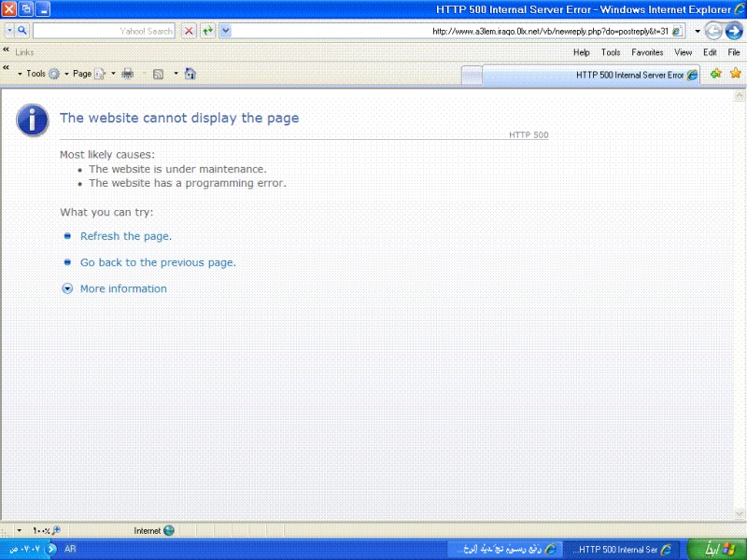Open the address bar history dropdown
Viewport: 747px width, 560px height.
pyautogui.click(x=698, y=31)
